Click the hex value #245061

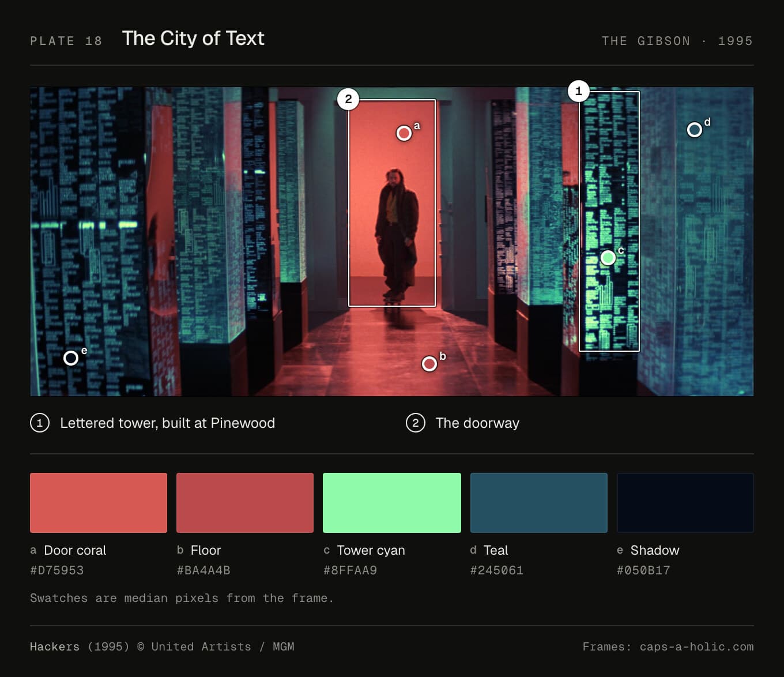tap(497, 570)
